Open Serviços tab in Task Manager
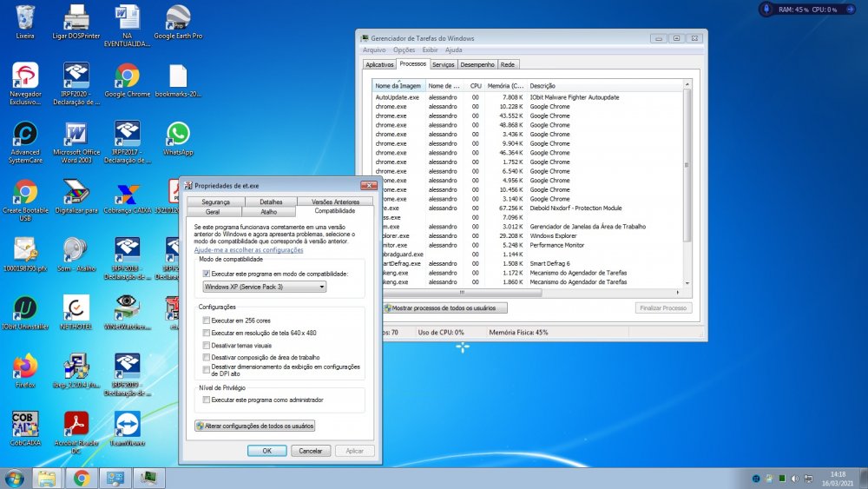The height and width of the screenshot is (489, 868). click(x=443, y=65)
